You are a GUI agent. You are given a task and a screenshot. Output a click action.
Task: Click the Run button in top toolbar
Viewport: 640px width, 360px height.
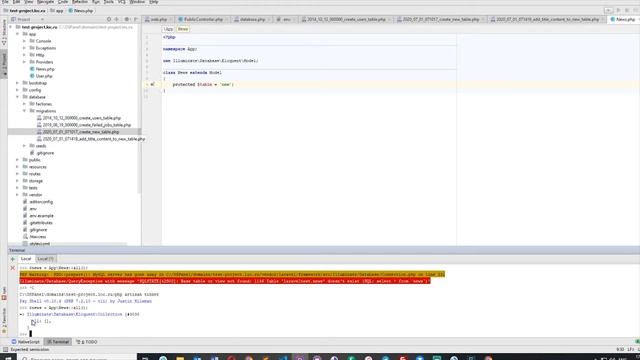pos(618,10)
